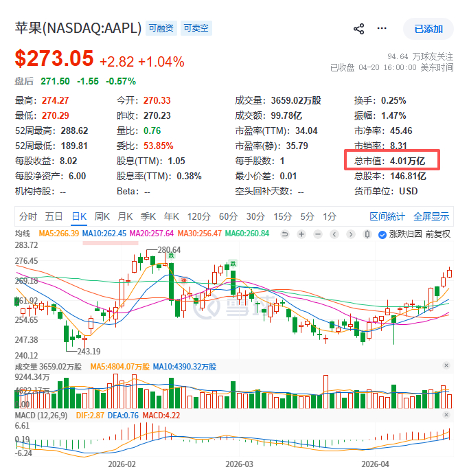Viewport: 469px width, 476px height.
Task: Select the 1分 chart tab
Action: coord(330,216)
